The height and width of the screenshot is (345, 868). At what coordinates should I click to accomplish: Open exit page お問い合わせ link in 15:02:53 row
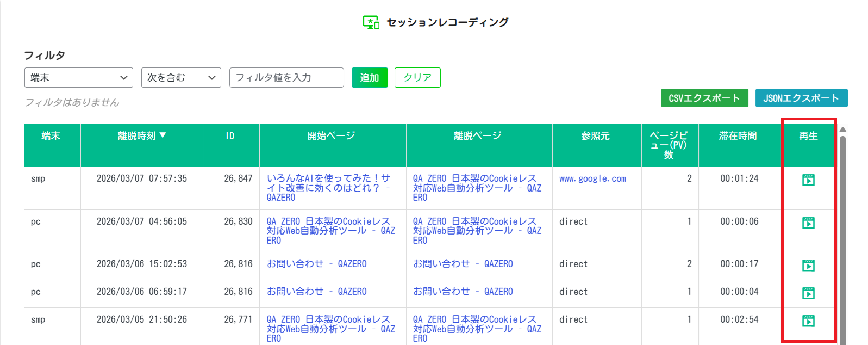click(x=463, y=264)
